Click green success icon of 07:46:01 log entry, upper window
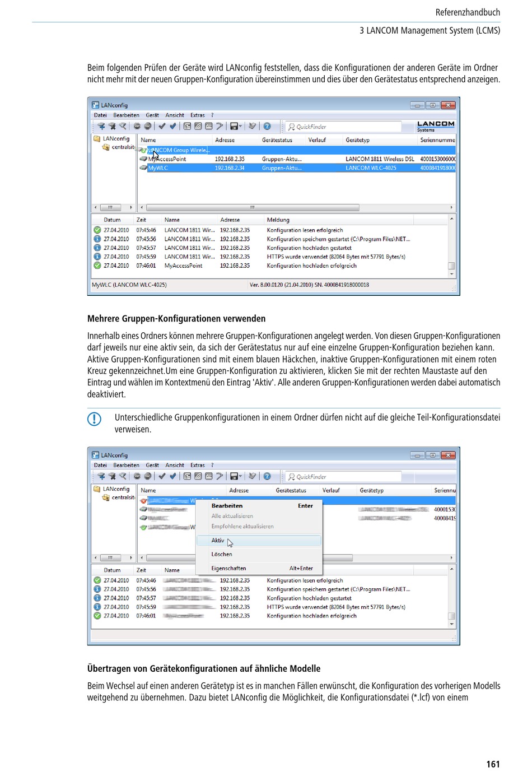This screenshot has width=532, height=772. pos(97,266)
